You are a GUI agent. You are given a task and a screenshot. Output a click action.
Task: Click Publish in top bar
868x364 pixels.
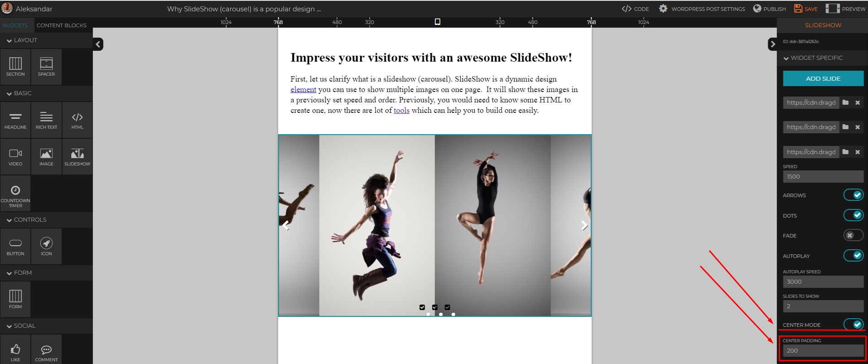(769, 9)
